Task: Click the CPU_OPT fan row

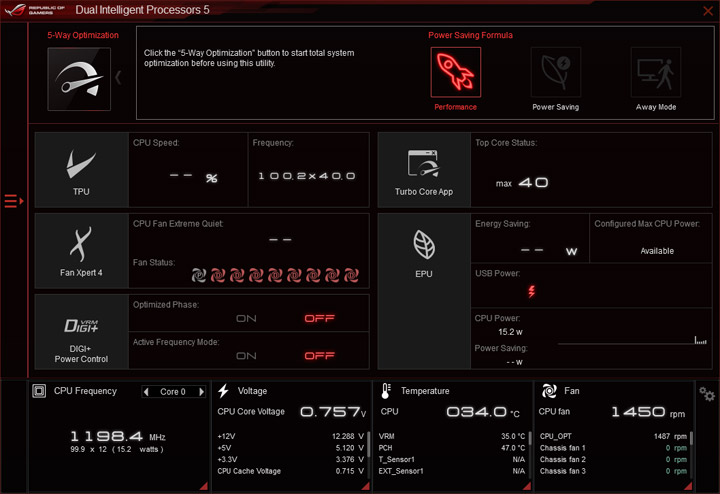Action: tap(613, 436)
